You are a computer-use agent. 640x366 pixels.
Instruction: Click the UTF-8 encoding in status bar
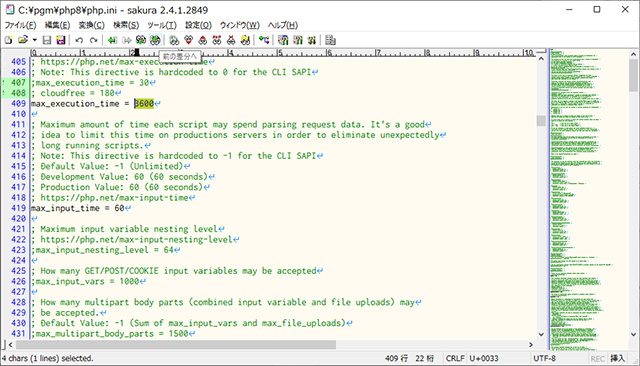[544, 359]
